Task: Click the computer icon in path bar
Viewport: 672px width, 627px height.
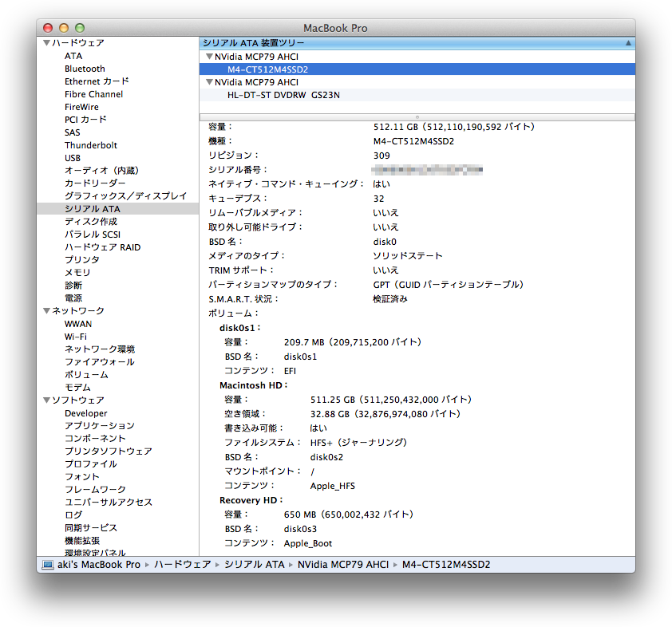Action: (x=47, y=565)
